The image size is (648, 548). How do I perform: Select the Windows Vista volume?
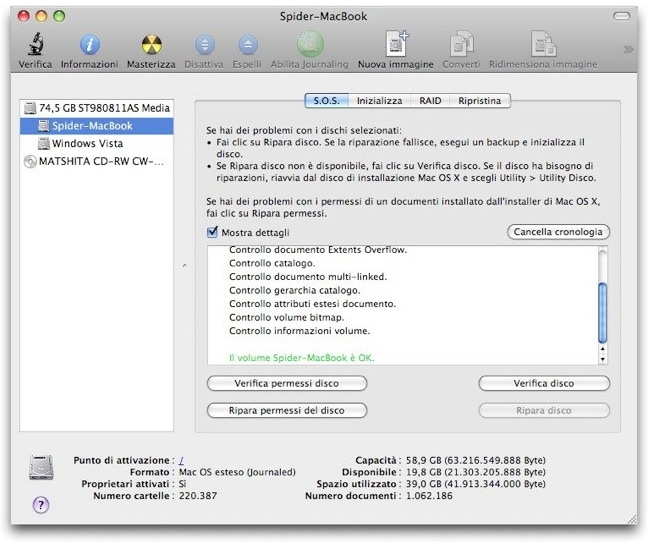pos(97,143)
